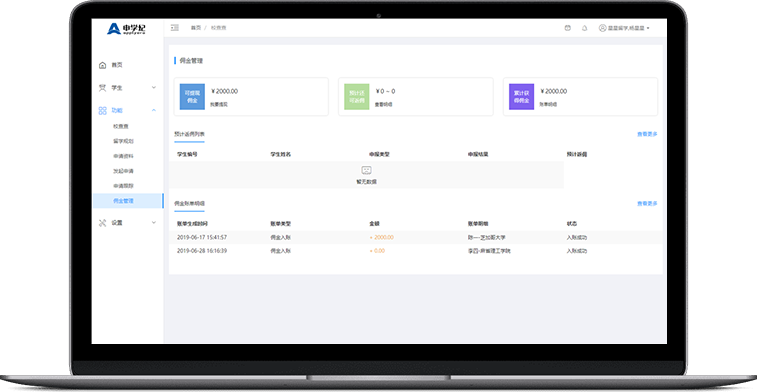The image size is (757, 392).
Task: Click the settings tools icon in sidebar
Action: click(x=102, y=223)
